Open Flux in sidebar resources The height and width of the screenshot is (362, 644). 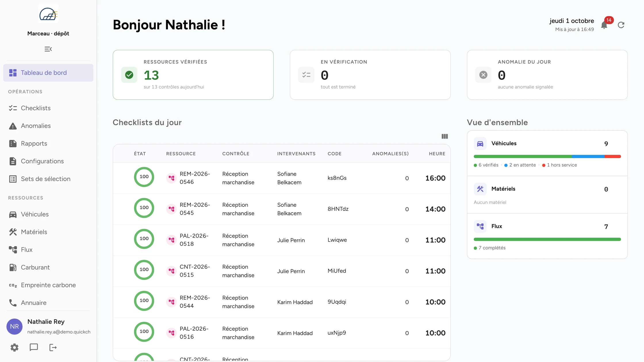tap(48, 250)
